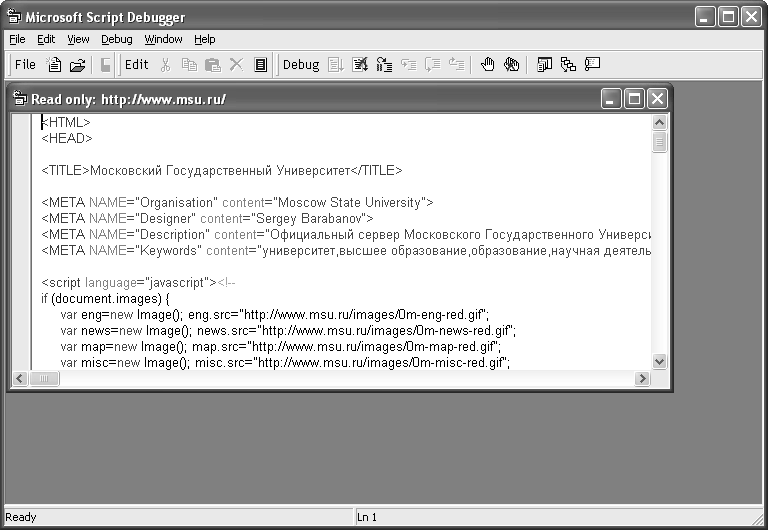Minimize the Microsoft Script Debugger window
This screenshot has width=768, height=530.
pyautogui.click(x=705, y=17)
